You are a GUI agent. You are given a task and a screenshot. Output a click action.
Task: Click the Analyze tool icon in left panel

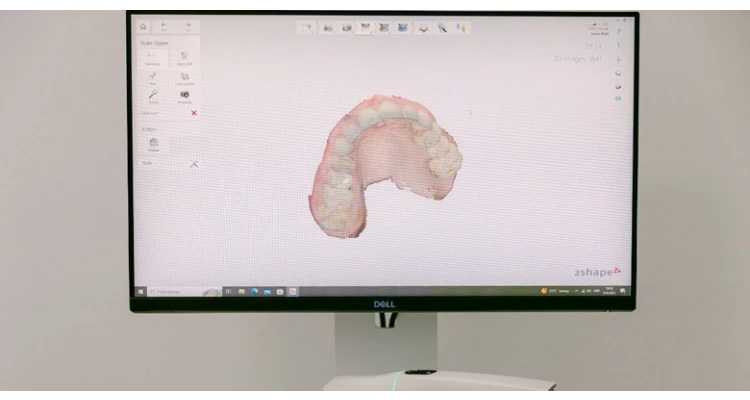pos(153,144)
